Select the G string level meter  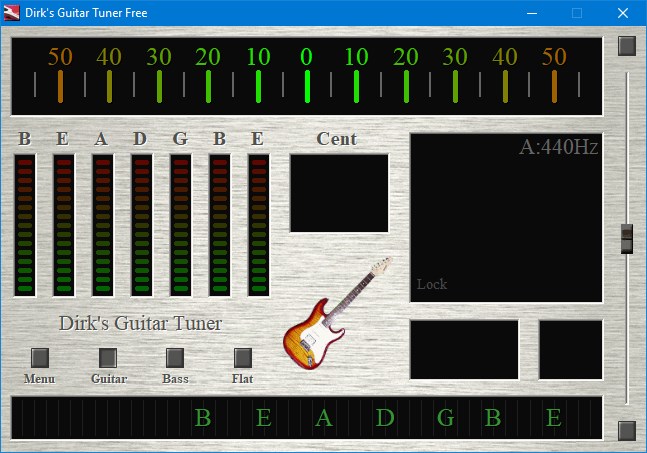tap(181, 225)
